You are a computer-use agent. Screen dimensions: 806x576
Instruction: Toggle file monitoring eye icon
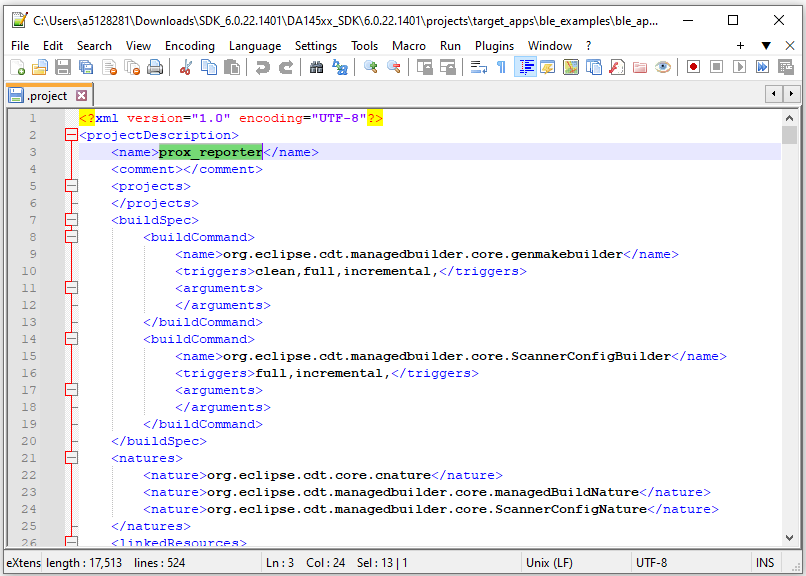tap(663, 67)
